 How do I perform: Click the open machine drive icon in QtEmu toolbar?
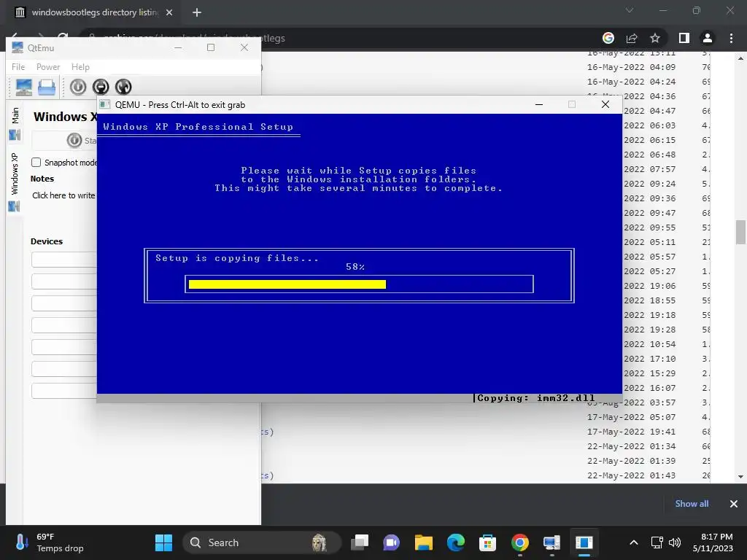point(47,87)
